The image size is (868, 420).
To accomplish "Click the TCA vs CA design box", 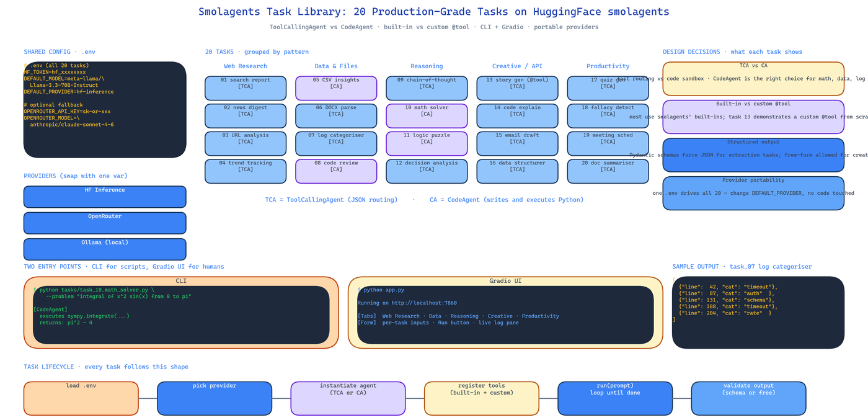I will pyautogui.click(x=753, y=79).
